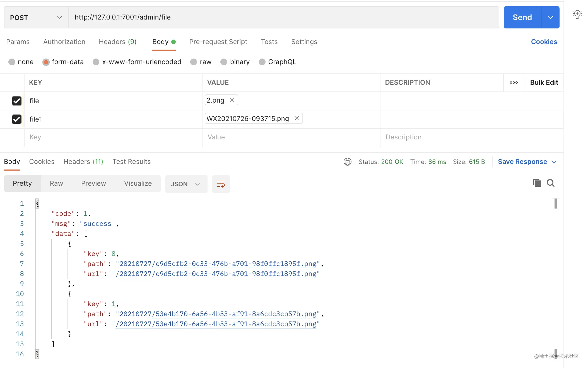Click the request URL input field
This screenshot has width=588, height=368.
coord(284,17)
